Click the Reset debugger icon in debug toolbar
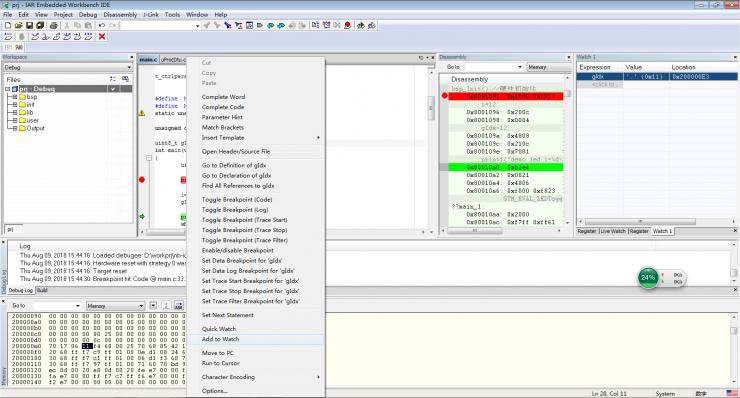 tap(8, 36)
